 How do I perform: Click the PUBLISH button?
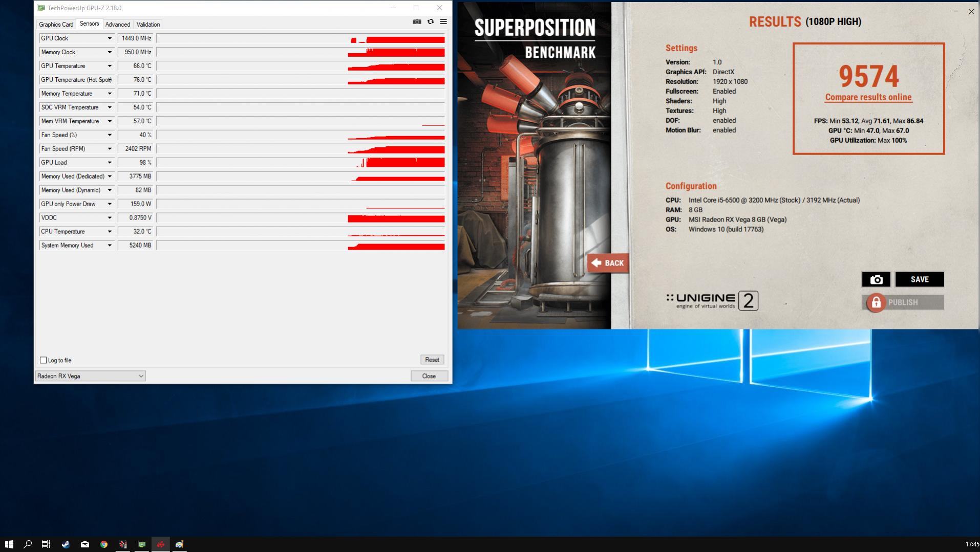903,302
